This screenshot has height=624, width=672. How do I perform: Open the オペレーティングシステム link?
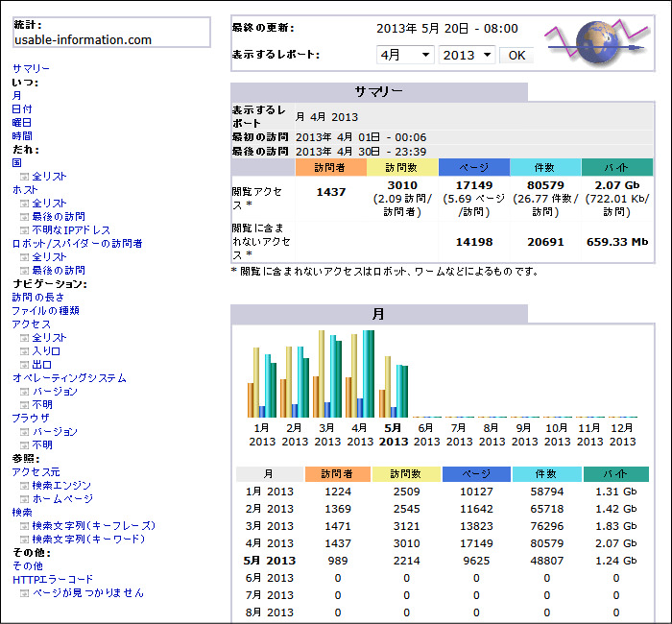click(x=69, y=377)
